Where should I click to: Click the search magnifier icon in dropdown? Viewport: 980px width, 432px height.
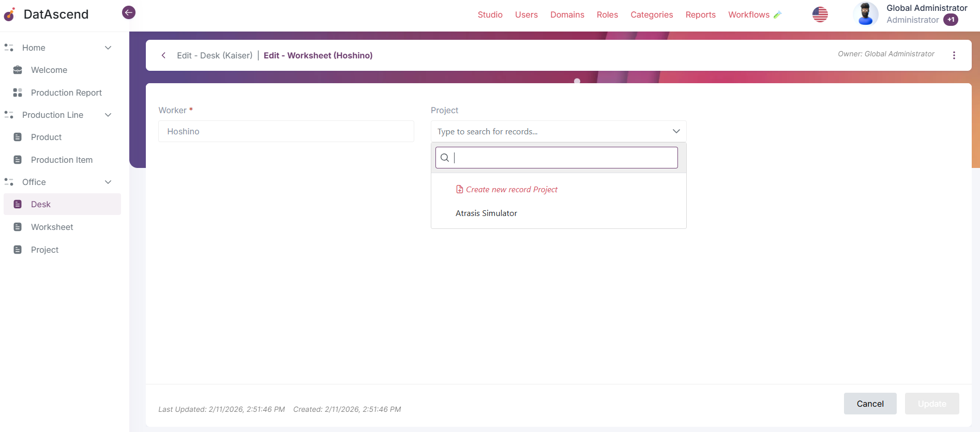coord(445,158)
